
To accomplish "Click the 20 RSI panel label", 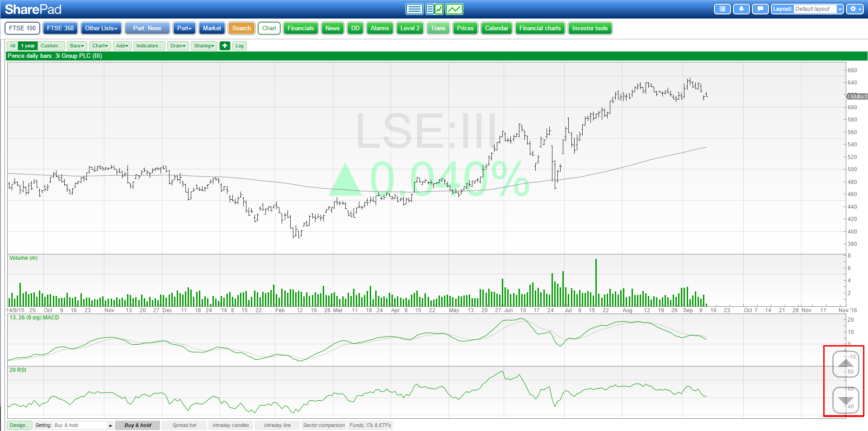I will coord(18,370).
